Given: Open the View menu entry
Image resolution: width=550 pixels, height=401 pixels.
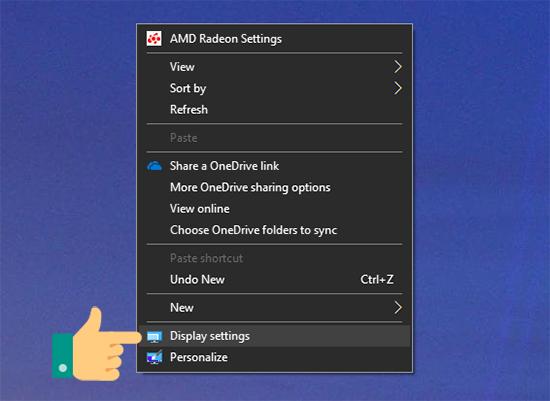Looking at the screenshot, I should click(274, 67).
